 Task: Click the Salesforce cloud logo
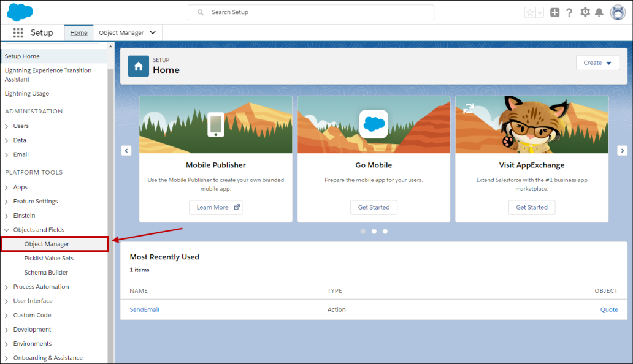(20, 12)
